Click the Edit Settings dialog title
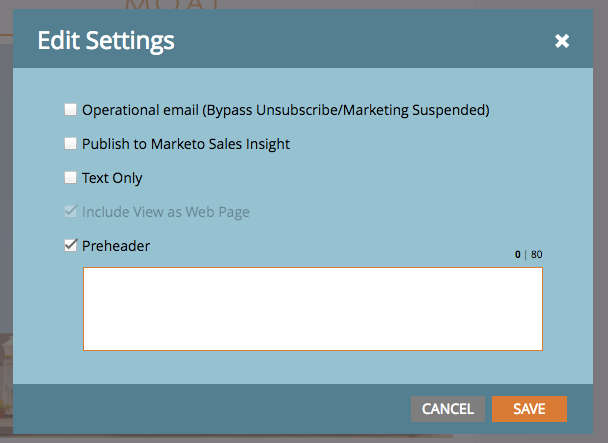The image size is (608, 443). (x=106, y=40)
